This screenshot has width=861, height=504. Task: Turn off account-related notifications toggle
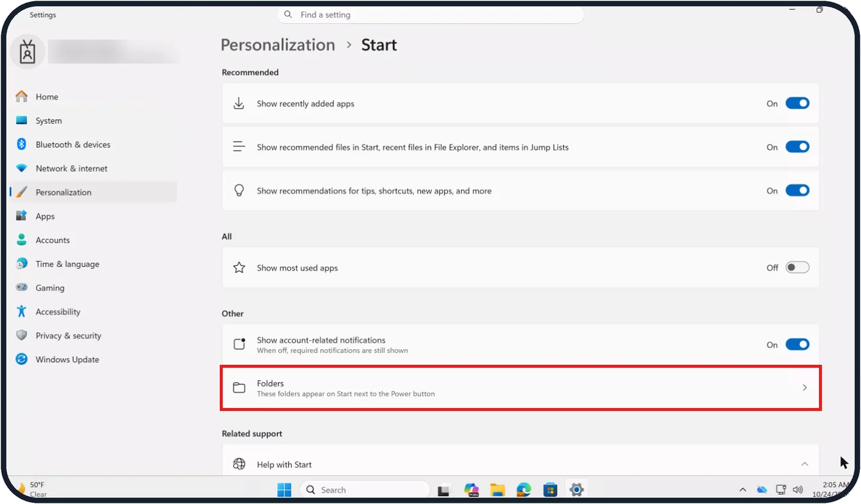[797, 345]
